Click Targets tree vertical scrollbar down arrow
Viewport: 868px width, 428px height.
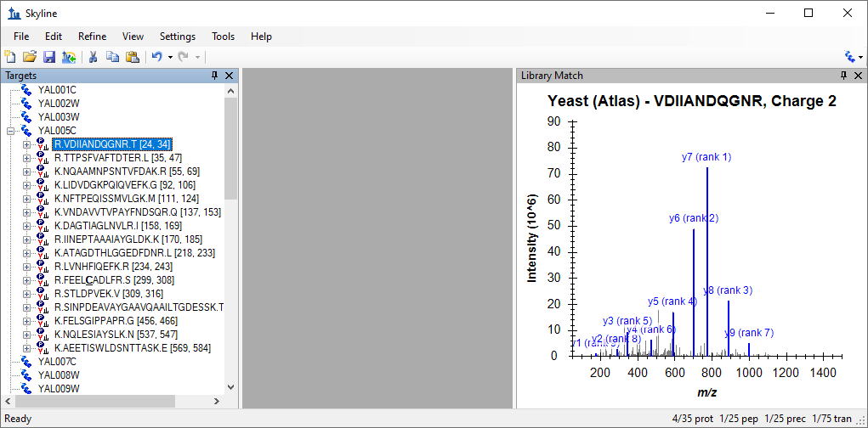231,387
